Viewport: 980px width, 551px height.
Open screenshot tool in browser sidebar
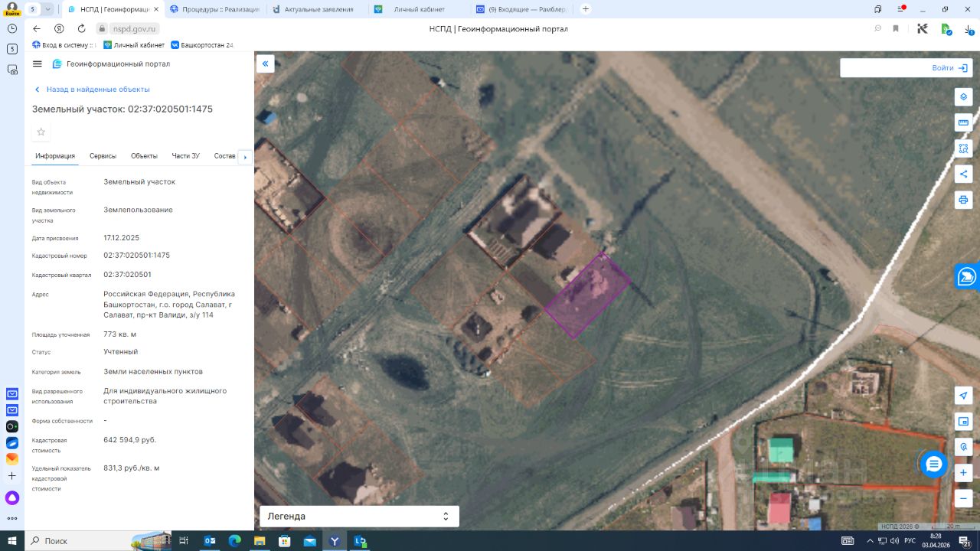[12, 70]
